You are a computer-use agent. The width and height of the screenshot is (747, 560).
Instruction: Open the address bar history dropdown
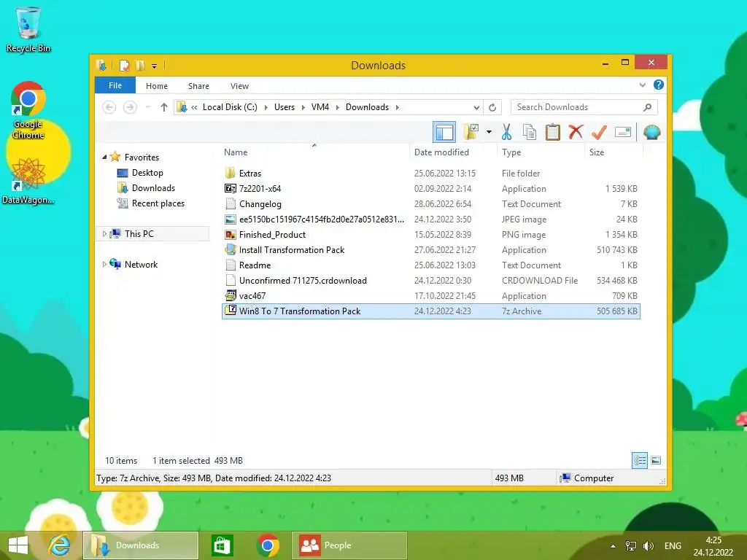[476, 107]
